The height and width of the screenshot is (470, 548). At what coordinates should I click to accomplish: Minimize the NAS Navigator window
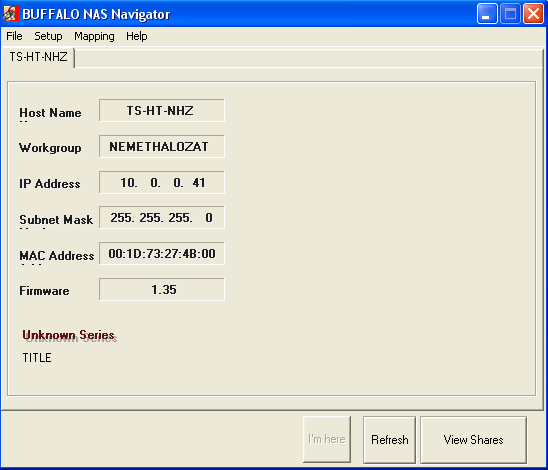pos(486,14)
